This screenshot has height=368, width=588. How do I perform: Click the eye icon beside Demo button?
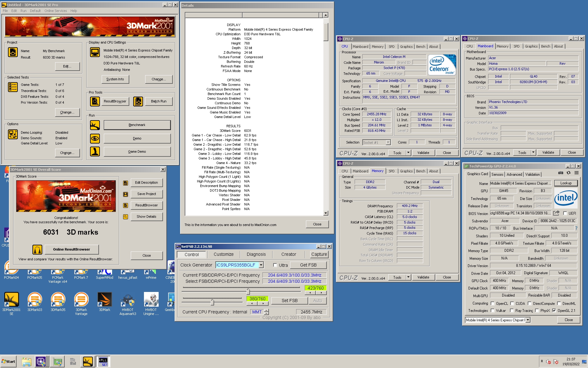(95, 139)
